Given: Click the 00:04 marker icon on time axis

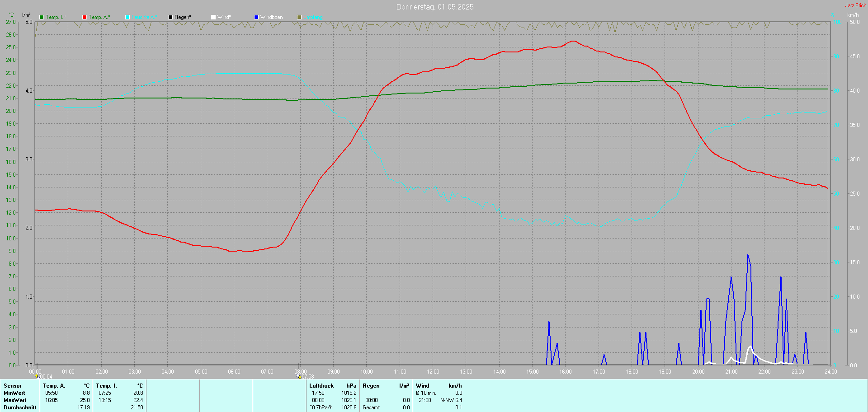Looking at the screenshot, I should point(37,376).
